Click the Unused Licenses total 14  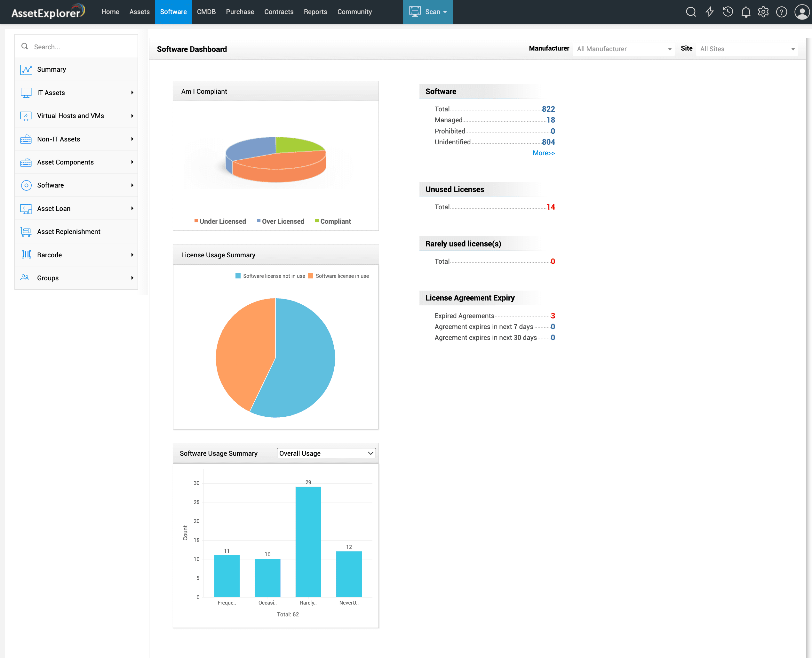point(551,207)
